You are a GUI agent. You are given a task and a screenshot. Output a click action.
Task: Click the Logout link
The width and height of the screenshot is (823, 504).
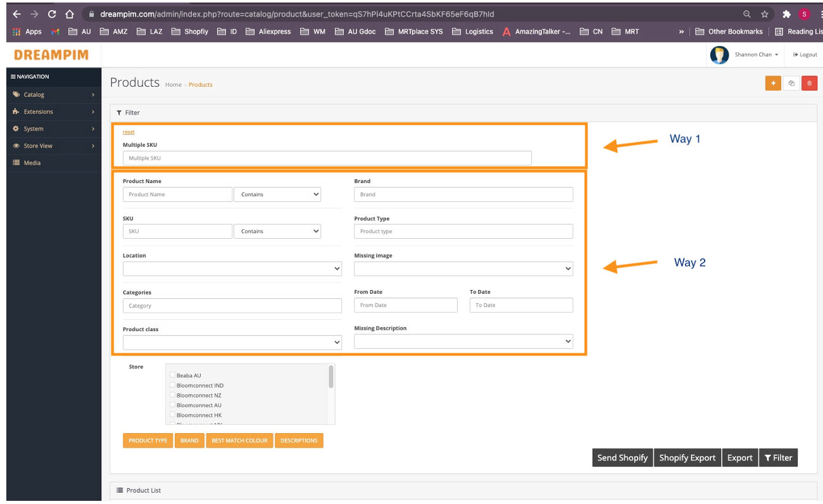click(x=805, y=55)
